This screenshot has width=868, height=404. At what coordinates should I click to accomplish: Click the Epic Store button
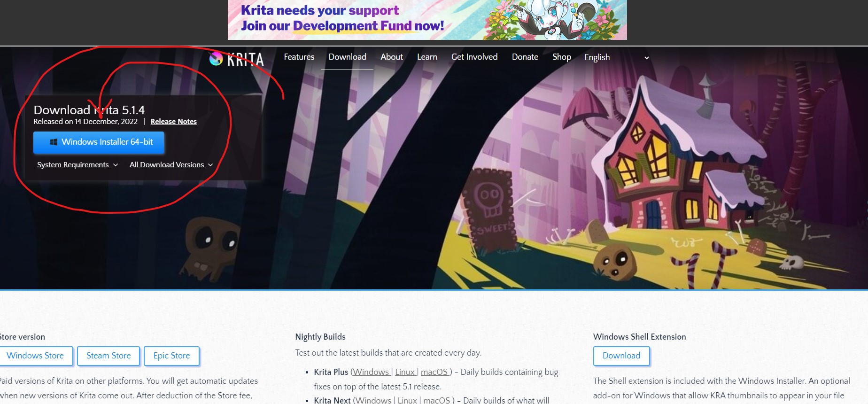click(x=171, y=356)
